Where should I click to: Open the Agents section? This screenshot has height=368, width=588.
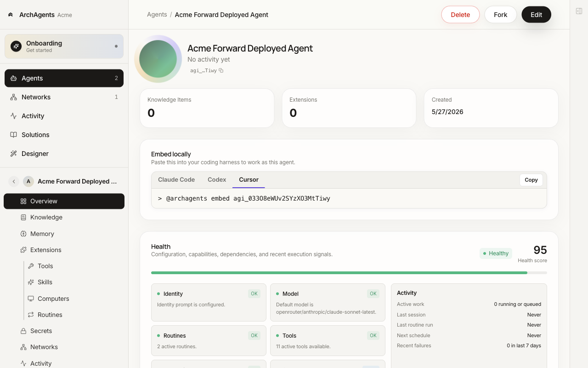point(64,78)
